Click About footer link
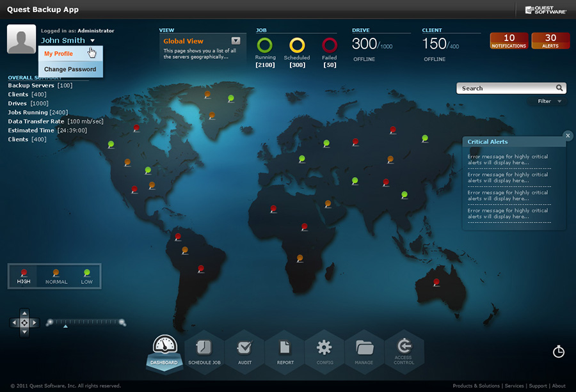This screenshot has height=392, width=576. click(559, 386)
